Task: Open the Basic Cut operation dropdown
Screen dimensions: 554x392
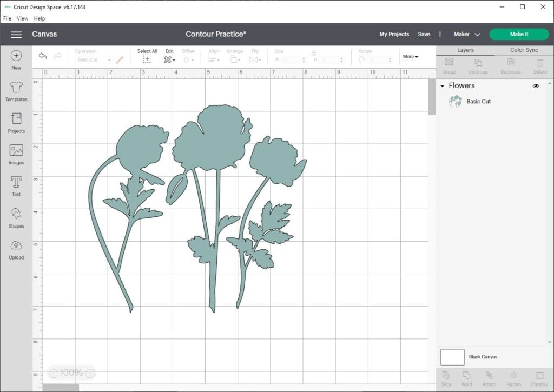Action: 94,59
